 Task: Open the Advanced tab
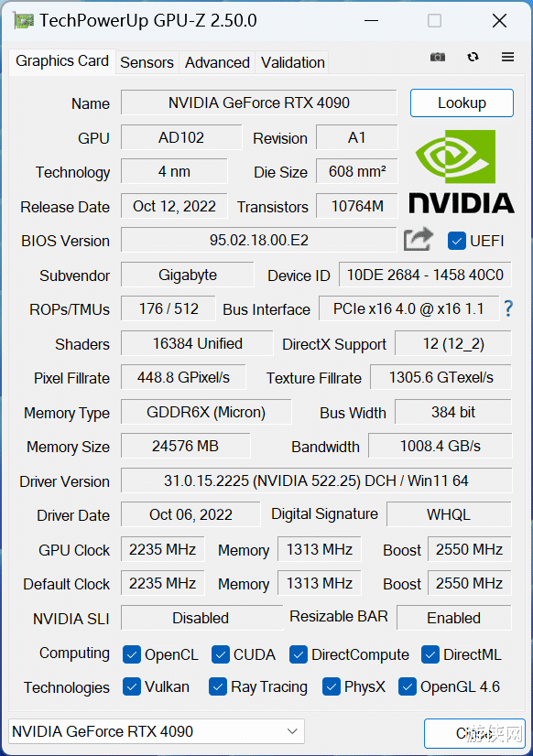point(217,62)
